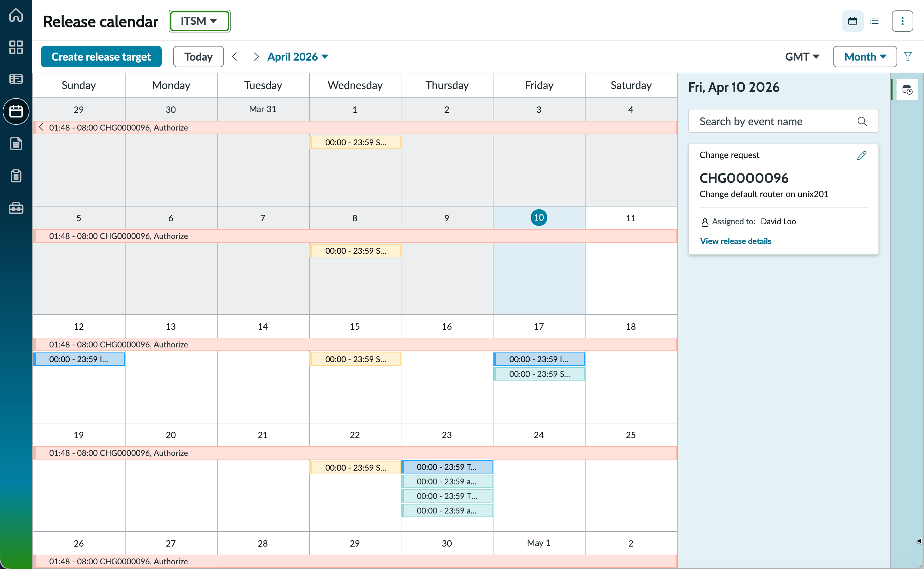Open the second event on Thursday April 23

click(x=447, y=481)
